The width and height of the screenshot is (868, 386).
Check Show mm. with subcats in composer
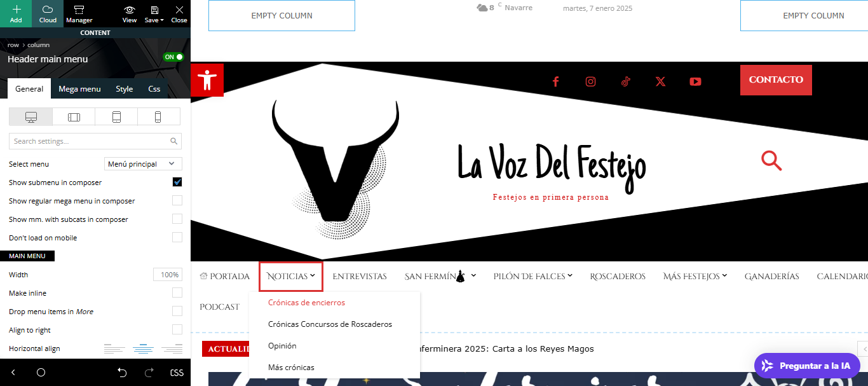tap(177, 219)
